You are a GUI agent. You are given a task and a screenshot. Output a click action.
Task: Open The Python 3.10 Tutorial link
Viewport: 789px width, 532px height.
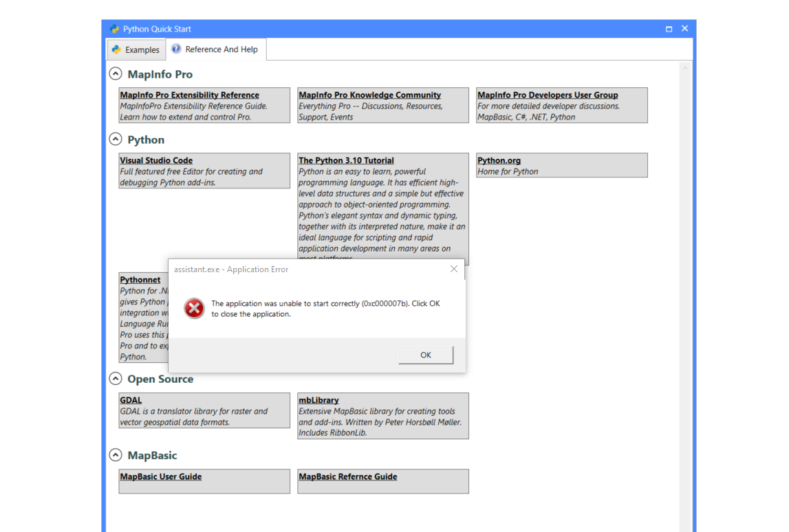click(x=346, y=160)
